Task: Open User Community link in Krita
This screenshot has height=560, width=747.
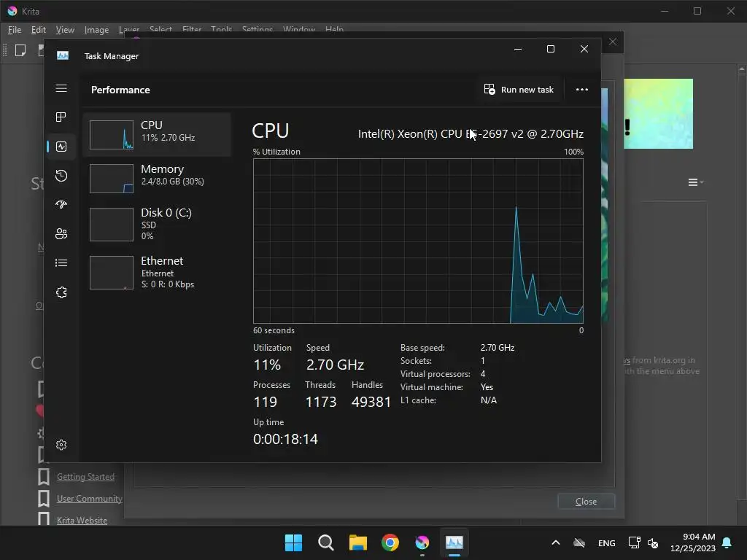Action: coord(90,499)
